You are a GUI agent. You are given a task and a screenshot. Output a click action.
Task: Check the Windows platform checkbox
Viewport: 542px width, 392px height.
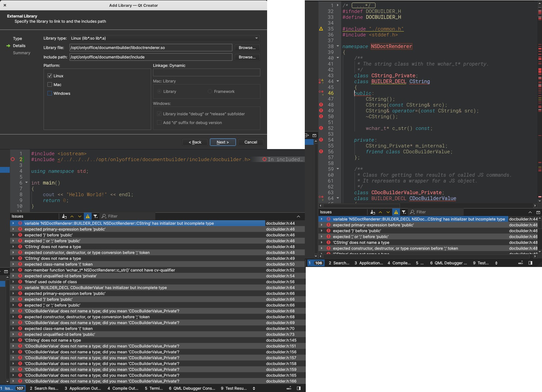point(50,93)
